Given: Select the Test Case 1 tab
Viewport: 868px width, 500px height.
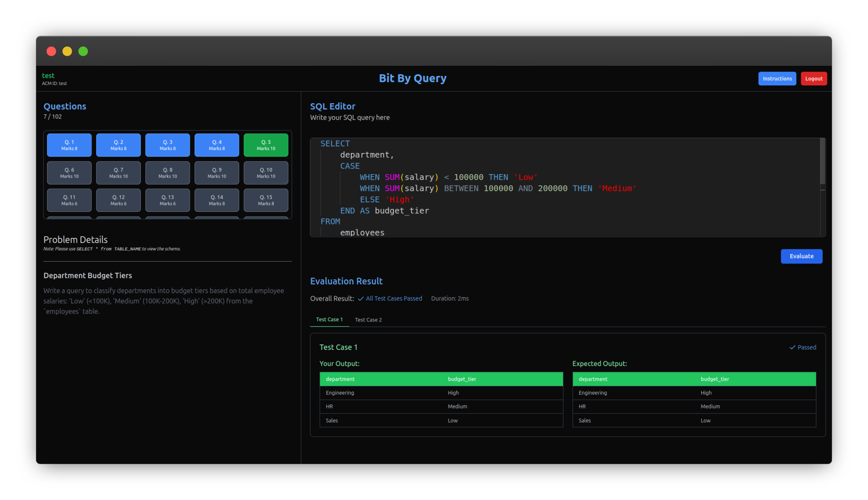Looking at the screenshot, I should point(329,320).
